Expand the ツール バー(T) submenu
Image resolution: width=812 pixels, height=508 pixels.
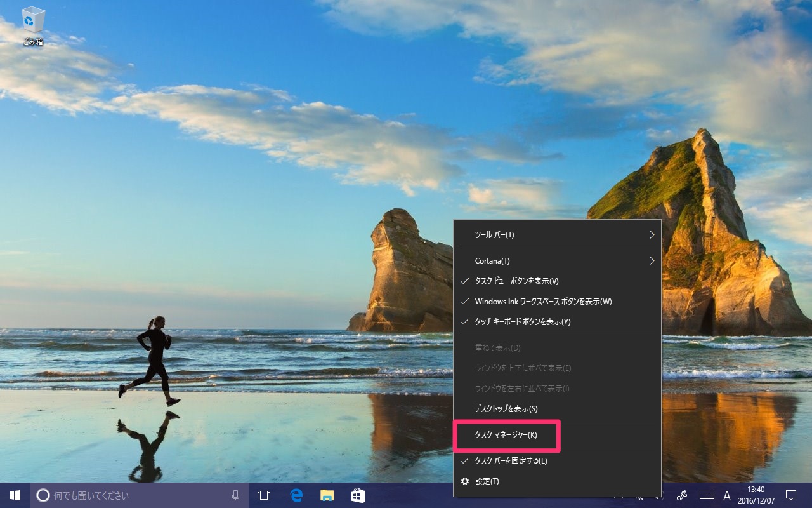click(x=558, y=235)
